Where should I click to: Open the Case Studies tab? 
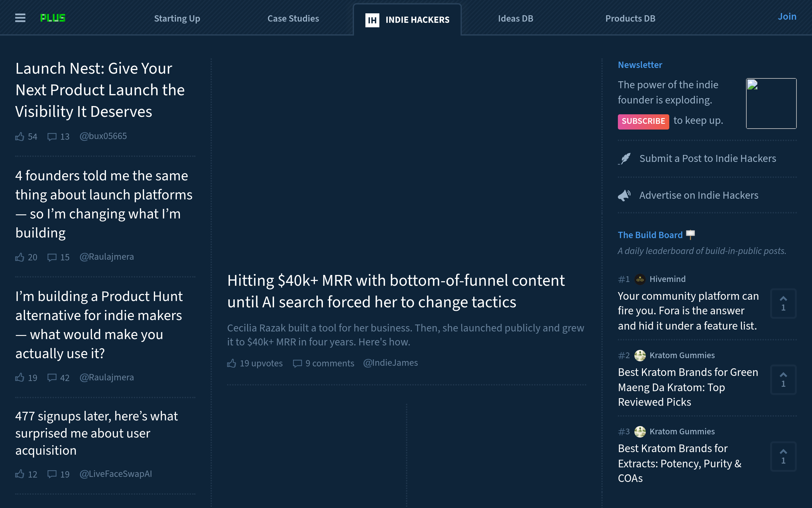[293, 18]
